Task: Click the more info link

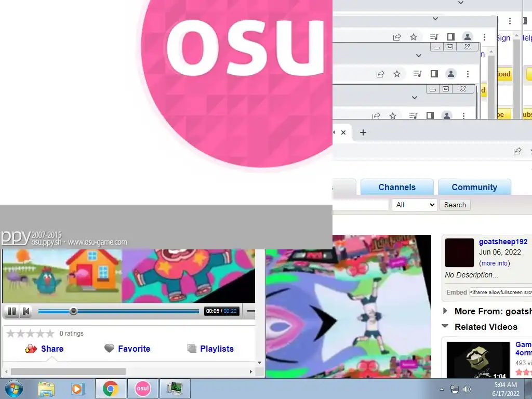Action: click(495, 263)
